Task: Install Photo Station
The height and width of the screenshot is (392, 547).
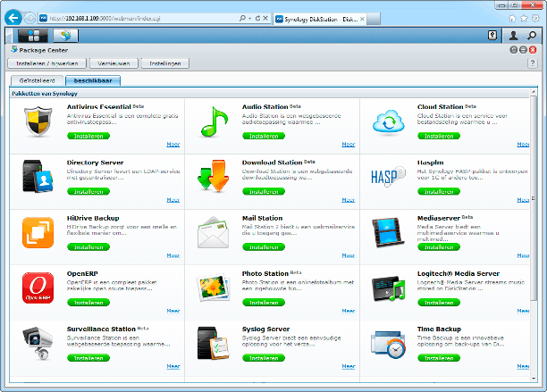Action: pyautogui.click(x=264, y=303)
